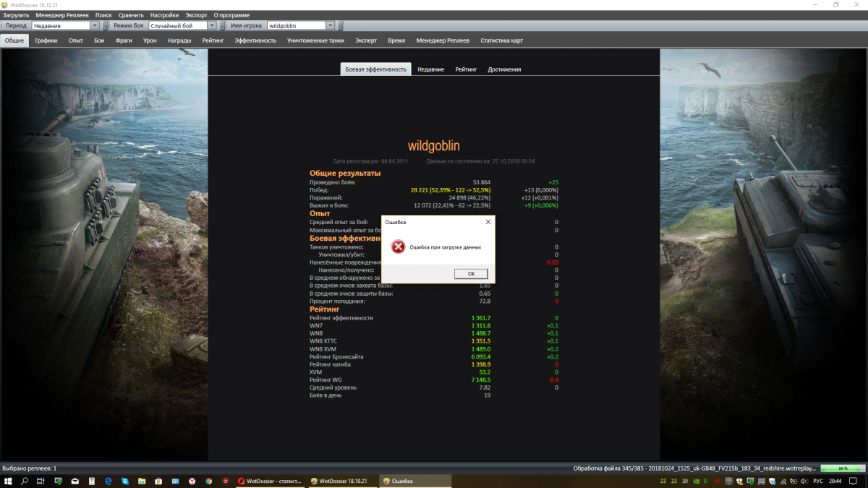
Task: Open the Менеджер Реплеев tab
Action: coord(443,40)
